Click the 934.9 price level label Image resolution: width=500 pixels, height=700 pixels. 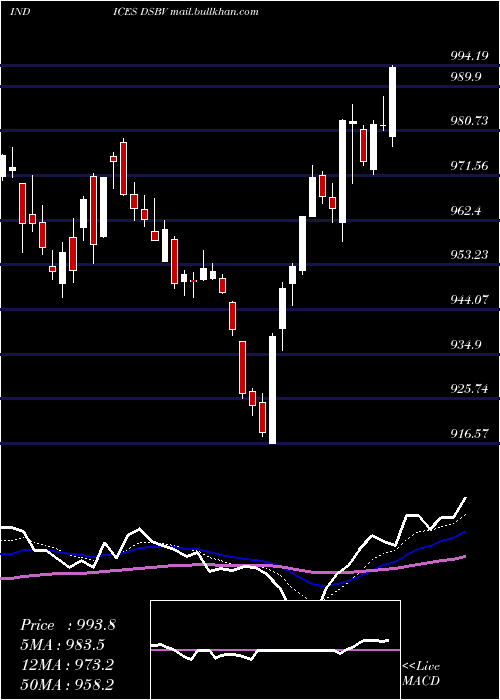point(465,344)
